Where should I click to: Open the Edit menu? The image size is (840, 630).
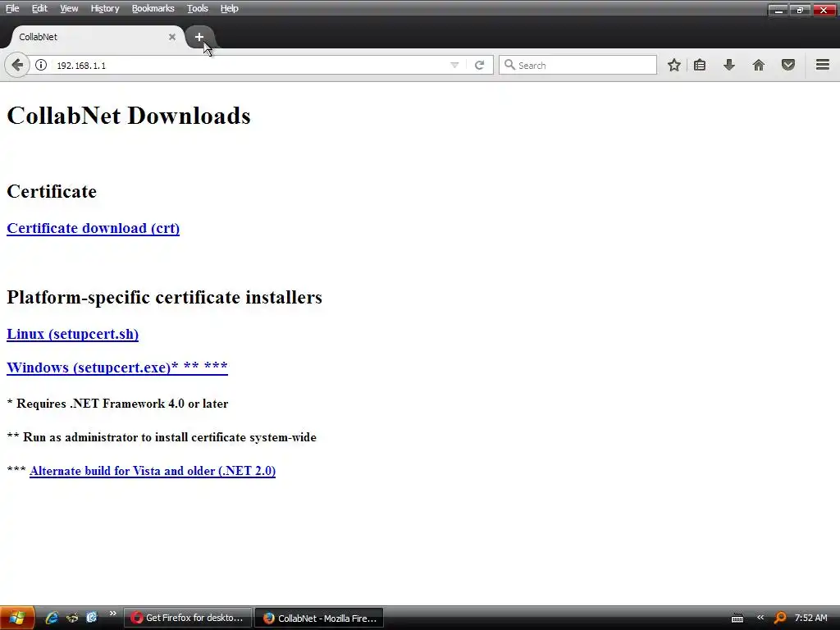(x=39, y=8)
